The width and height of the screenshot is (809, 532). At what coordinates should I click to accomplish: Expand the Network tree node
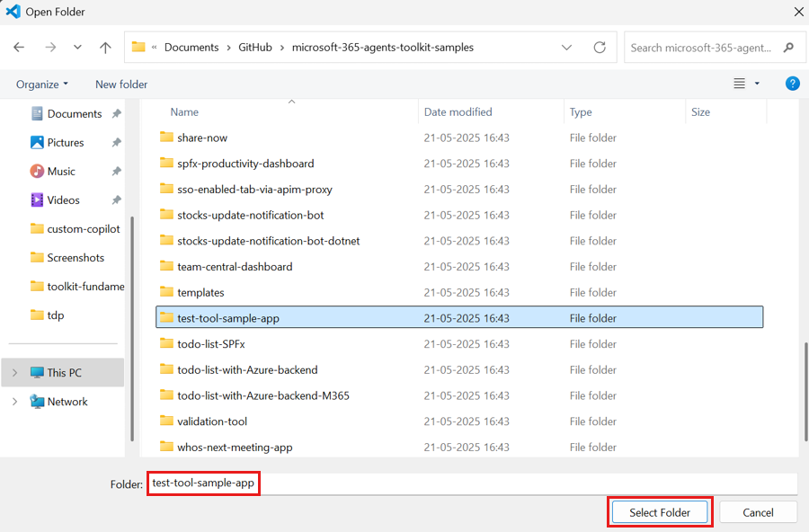(x=15, y=402)
